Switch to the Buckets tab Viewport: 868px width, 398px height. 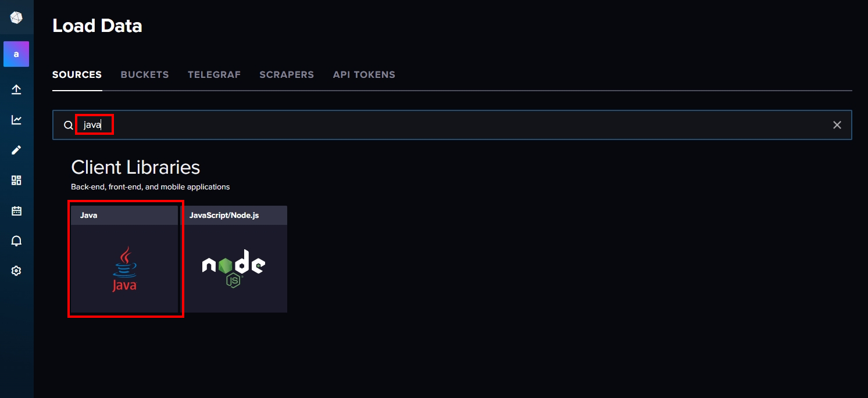pyautogui.click(x=145, y=75)
